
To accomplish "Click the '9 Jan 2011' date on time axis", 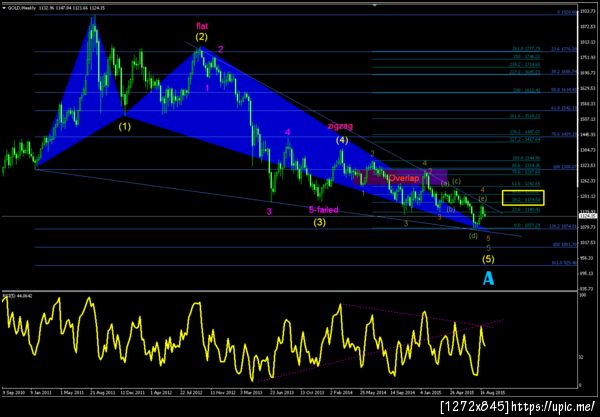I will (x=41, y=393).
